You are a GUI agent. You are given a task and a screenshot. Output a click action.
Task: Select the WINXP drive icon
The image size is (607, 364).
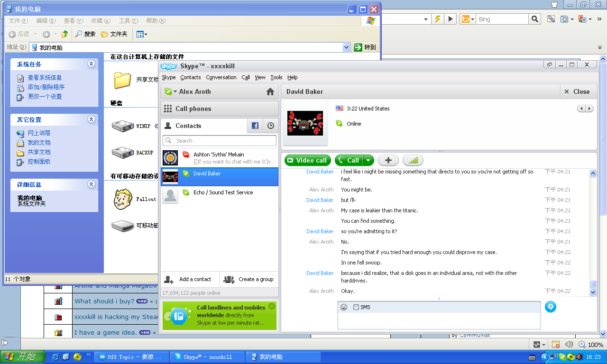coord(123,126)
